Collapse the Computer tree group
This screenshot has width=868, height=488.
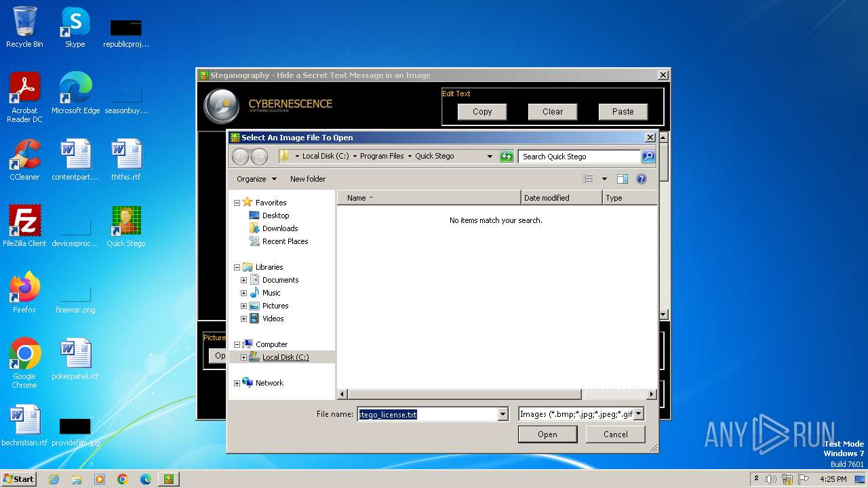tap(237, 344)
